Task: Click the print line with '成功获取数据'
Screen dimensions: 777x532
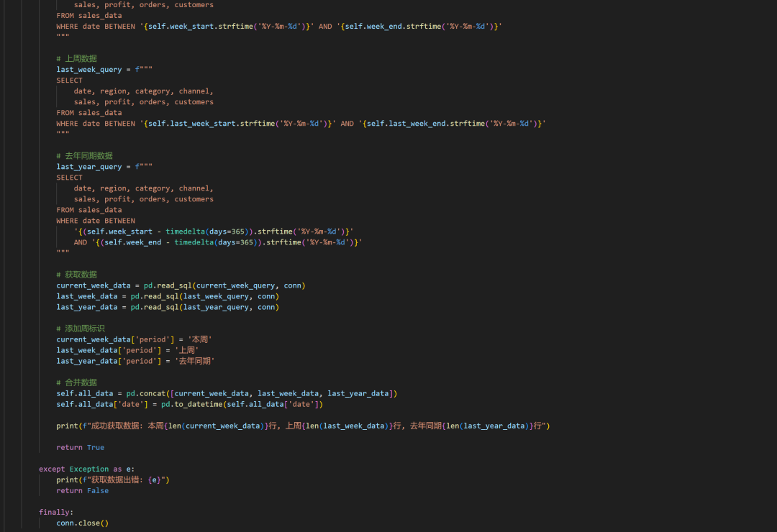Action: [x=303, y=426]
